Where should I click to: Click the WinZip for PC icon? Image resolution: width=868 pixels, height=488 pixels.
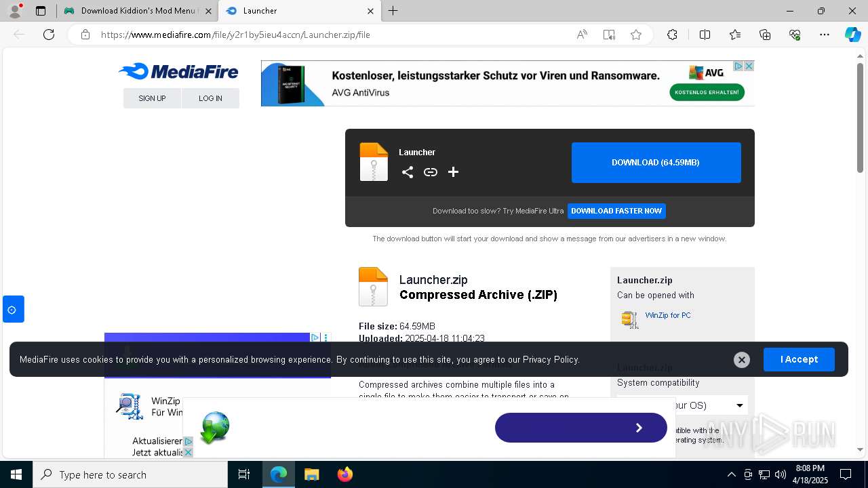pos(630,319)
